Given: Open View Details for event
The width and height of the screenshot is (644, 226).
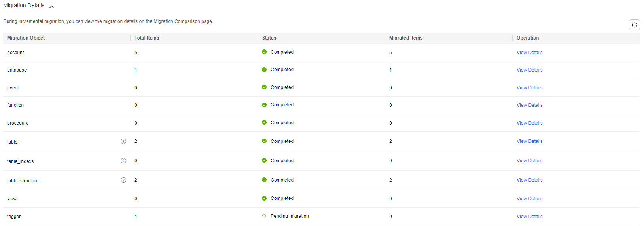Looking at the screenshot, I should tap(529, 88).
